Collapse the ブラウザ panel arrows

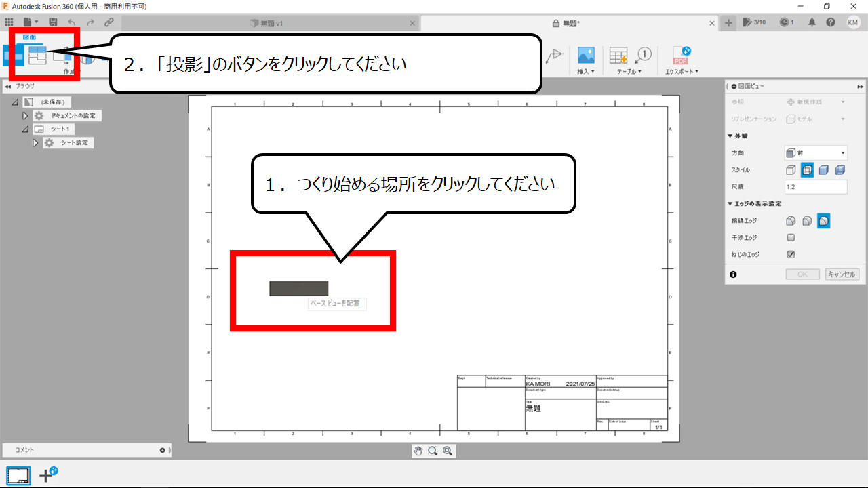click(7, 87)
